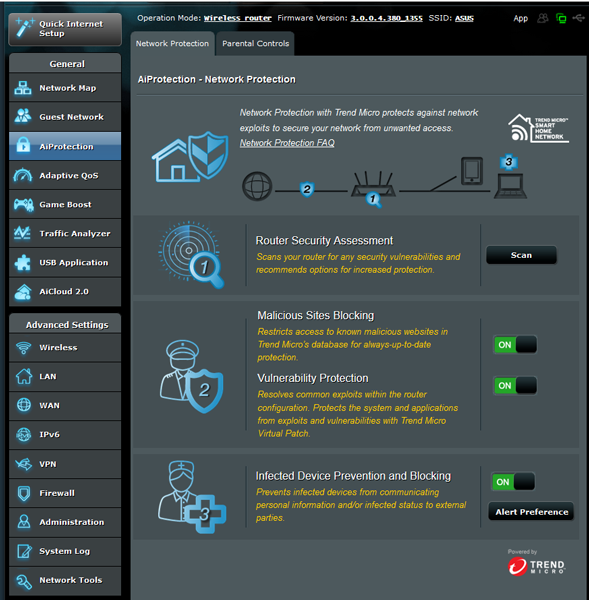
Task: Click the AiCloud 2.0 cloud icon
Action: (23, 292)
